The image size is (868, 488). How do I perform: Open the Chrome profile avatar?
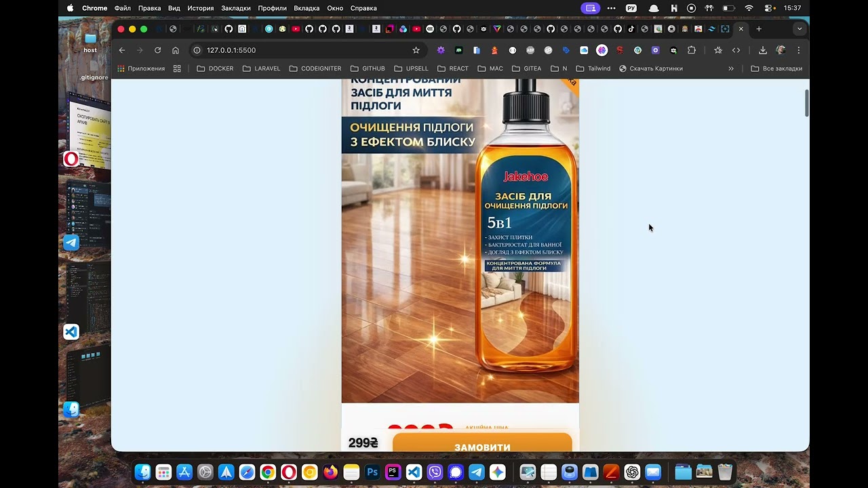coord(781,50)
